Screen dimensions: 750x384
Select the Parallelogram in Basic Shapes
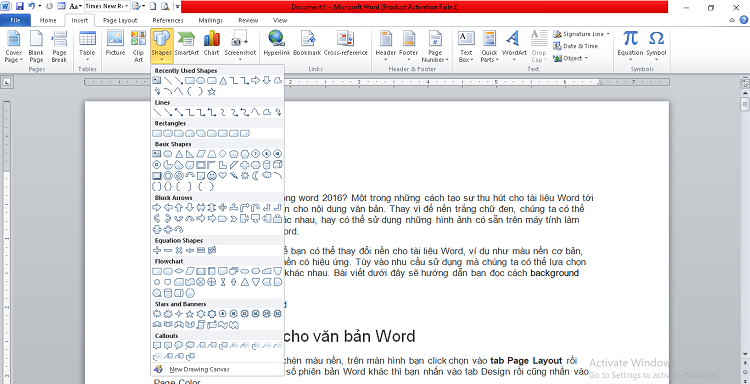(x=200, y=154)
